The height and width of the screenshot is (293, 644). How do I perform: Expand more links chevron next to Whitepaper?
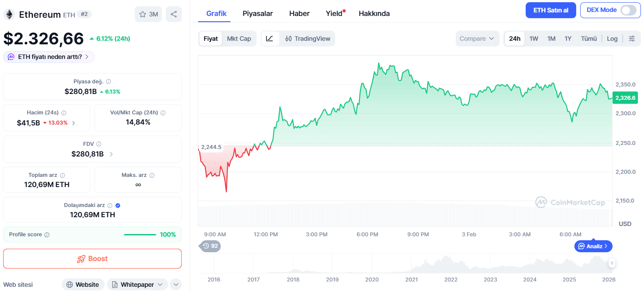[x=176, y=285]
